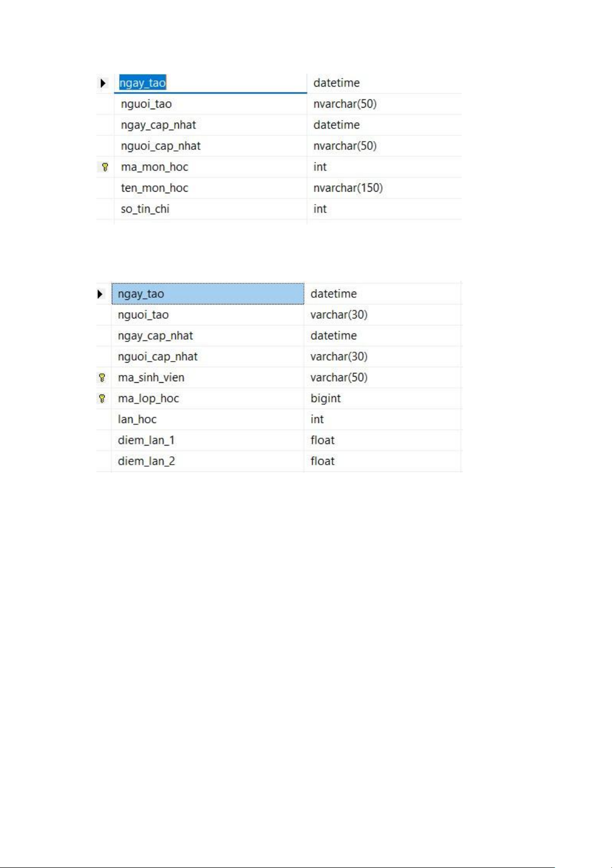Click the ma_lop_hoc column name cell
This screenshot has height=868, width=614.
coord(148,398)
